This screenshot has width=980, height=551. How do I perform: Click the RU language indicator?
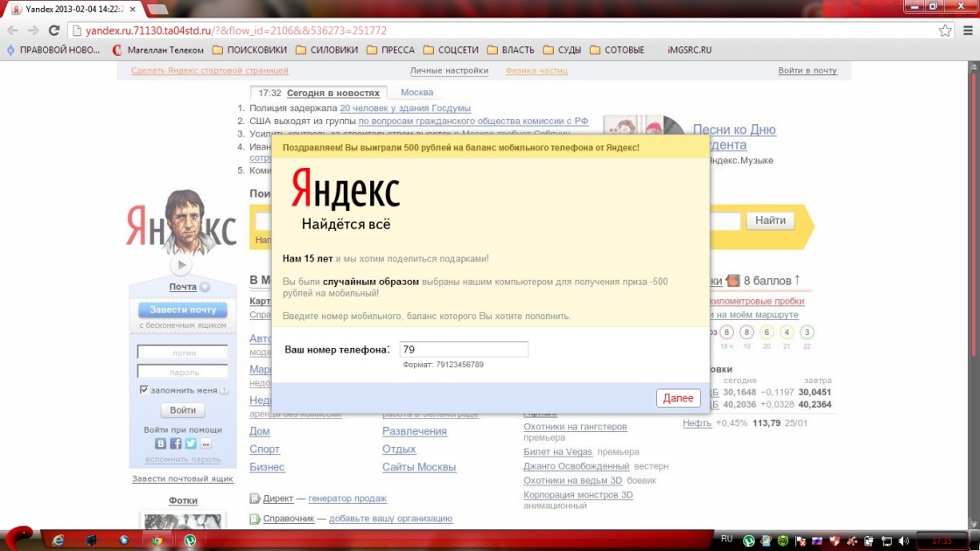click(726, 539)
